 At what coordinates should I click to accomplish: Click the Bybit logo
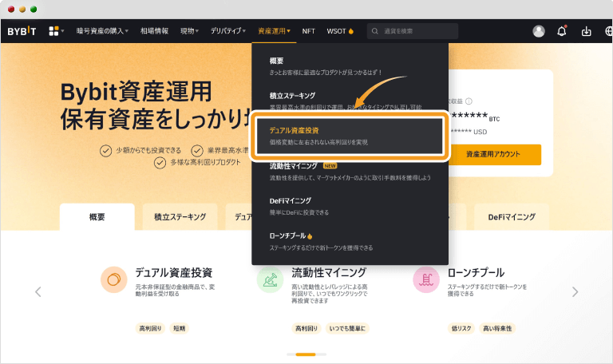22,31
